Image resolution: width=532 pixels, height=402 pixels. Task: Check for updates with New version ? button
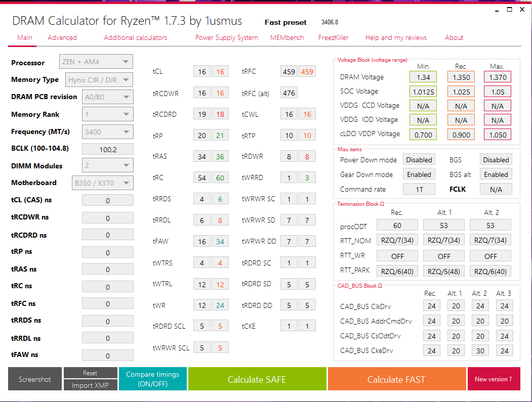494,379
